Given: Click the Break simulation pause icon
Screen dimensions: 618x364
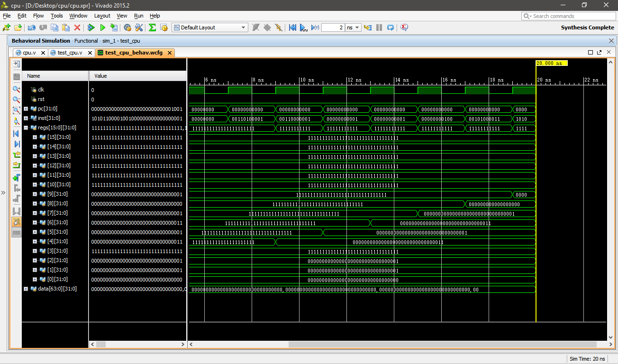Looking at the screenshot, I should 379,27.
